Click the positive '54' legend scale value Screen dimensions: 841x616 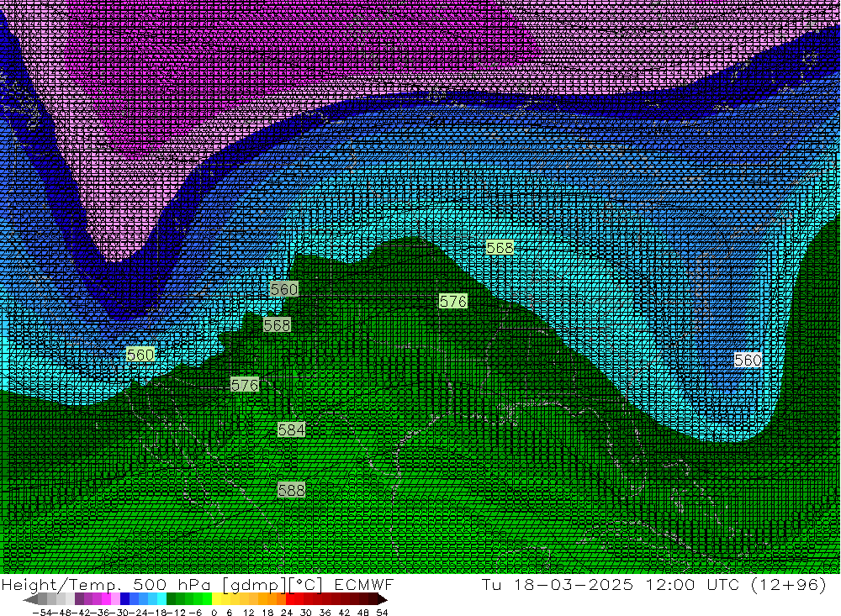[382, 613]
